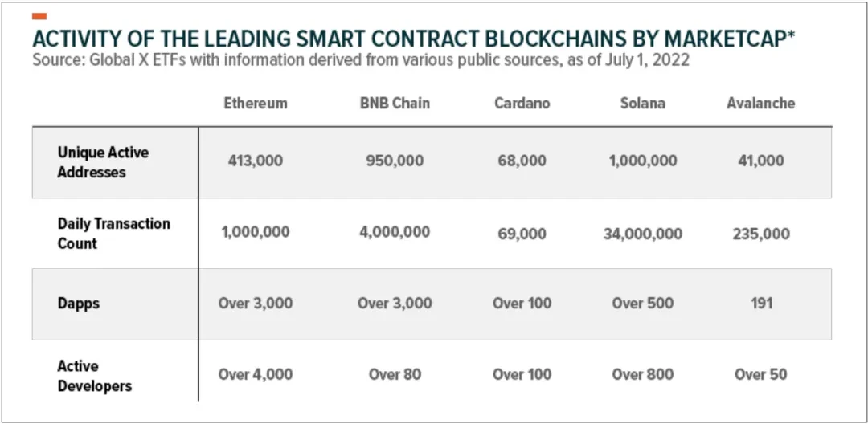This screenshot has height=424, width=868.
Task: Click the Daily Transaction Count row label
Action: (x=113, y=233)
